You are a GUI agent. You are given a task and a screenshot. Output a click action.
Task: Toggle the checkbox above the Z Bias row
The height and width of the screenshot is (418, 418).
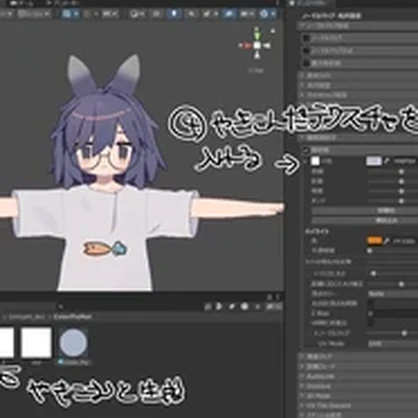[370, 303]
